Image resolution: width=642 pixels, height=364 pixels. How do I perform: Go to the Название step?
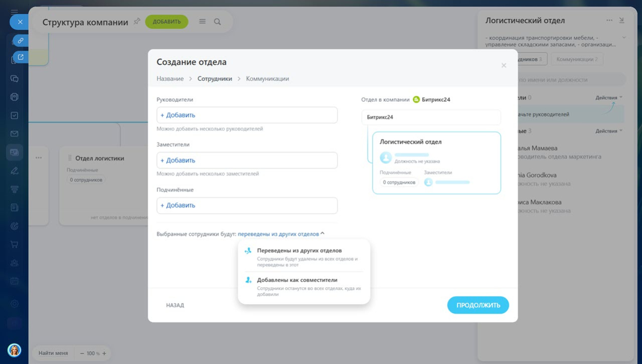[170, 79]
